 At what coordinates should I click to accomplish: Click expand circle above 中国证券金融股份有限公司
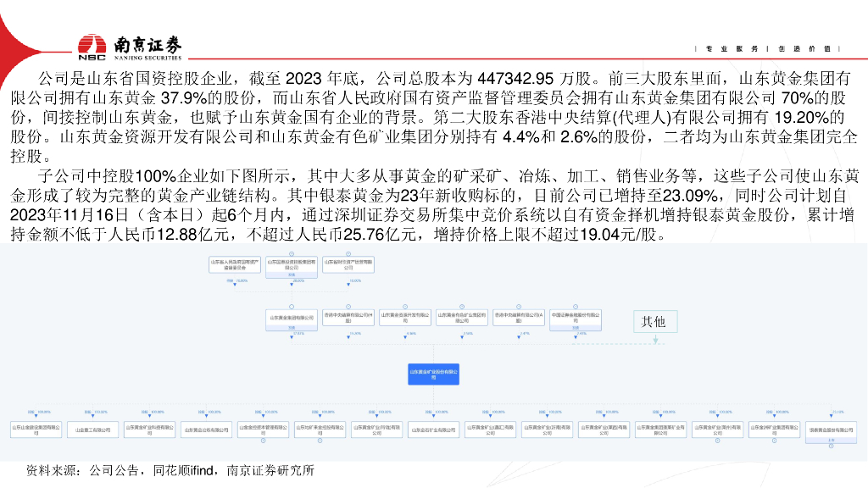574,305
